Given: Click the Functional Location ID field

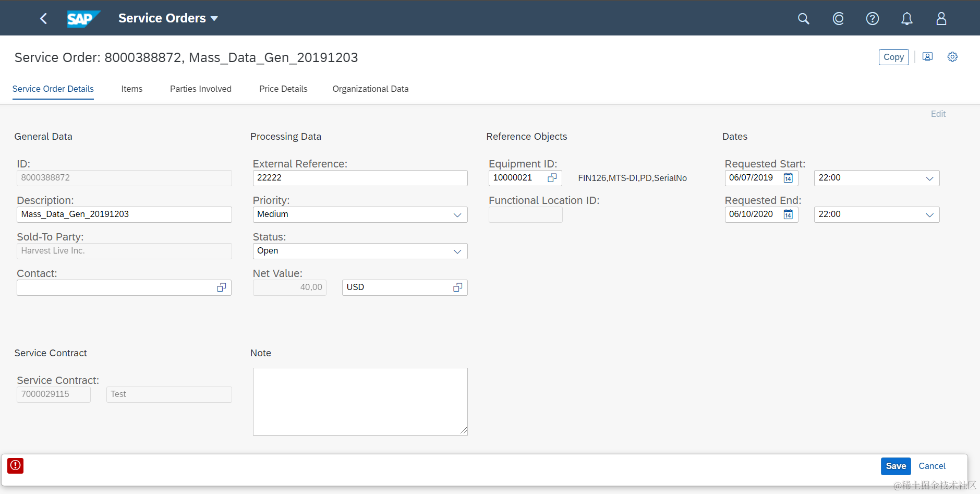Looking at the screenshot, I should pos(526,214).
